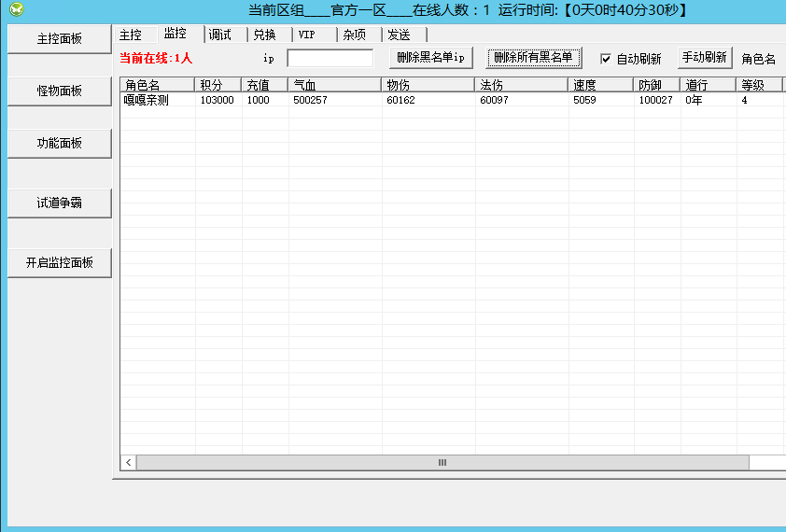786x532 pixels.
Task: Sort by 等级 column header
Action: click(x=760, y=85)
